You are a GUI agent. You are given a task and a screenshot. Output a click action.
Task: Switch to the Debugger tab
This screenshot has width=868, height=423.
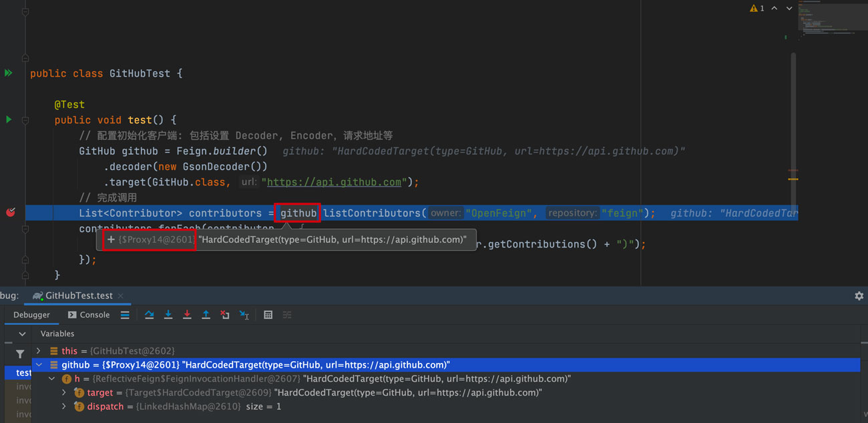[31, 315]
